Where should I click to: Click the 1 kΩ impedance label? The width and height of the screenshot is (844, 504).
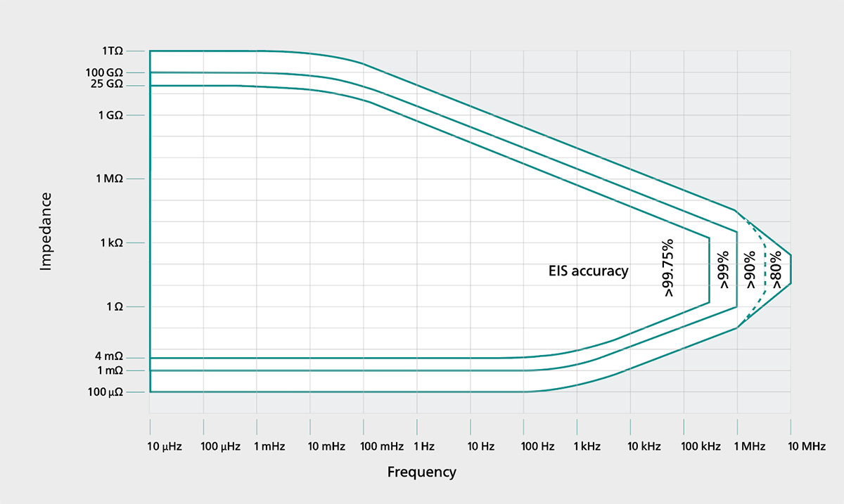(110, 243)
